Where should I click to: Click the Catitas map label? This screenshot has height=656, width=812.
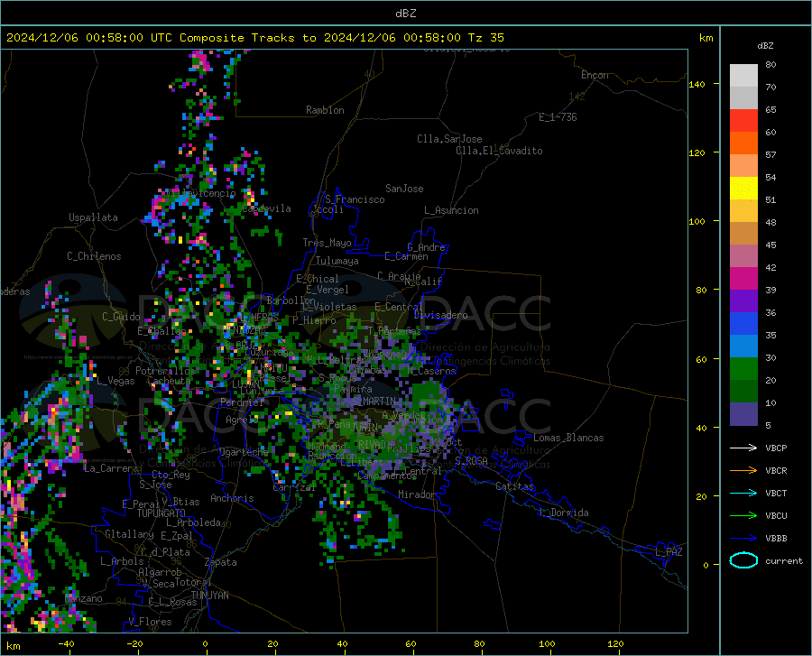click(x=514, y=486)
